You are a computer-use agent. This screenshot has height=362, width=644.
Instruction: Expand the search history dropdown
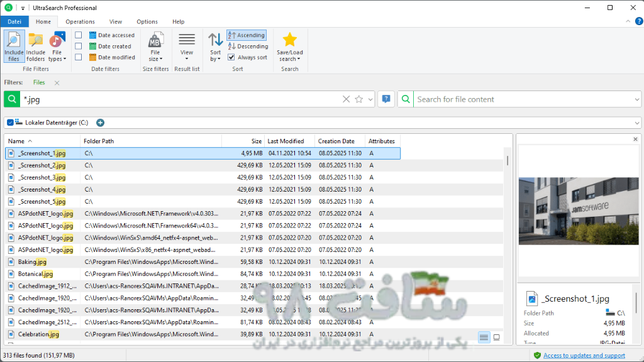tap(370, 99)
